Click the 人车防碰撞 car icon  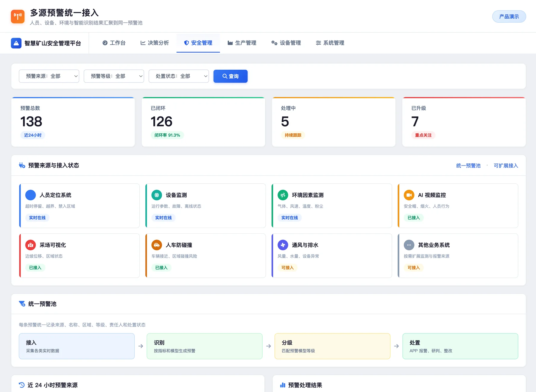157,245
